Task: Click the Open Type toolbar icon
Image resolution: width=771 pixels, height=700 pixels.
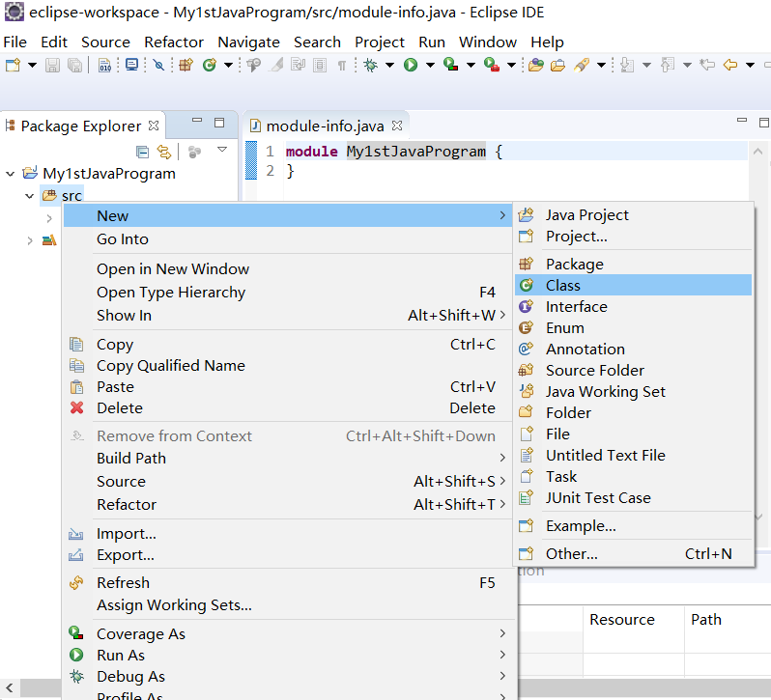Action: click(535, 65)
